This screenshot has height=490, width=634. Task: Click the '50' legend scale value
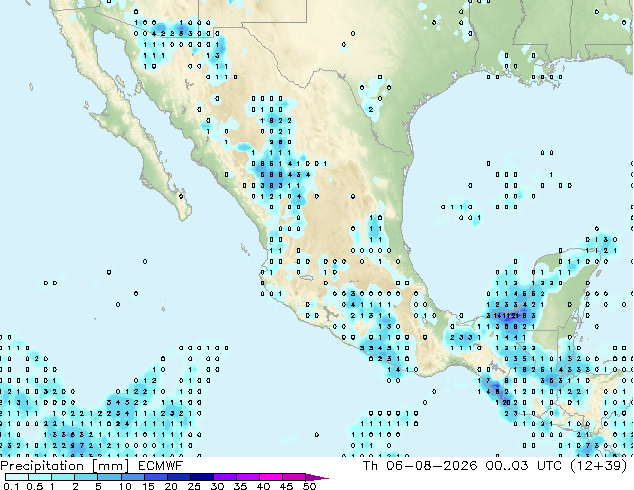(309, 486)
